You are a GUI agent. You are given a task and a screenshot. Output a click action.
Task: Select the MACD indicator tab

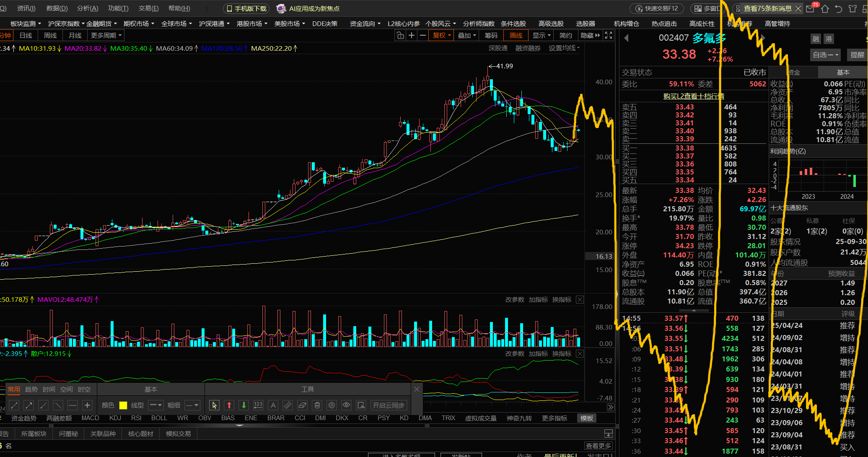point(90,418)
